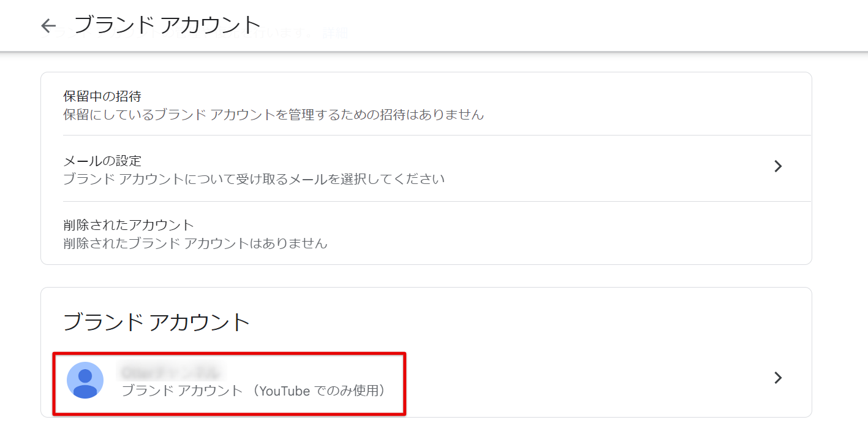Select the 削除されたアカウント heading
The height and width of the screenshot is (436, 868).
tap(129, 224)
